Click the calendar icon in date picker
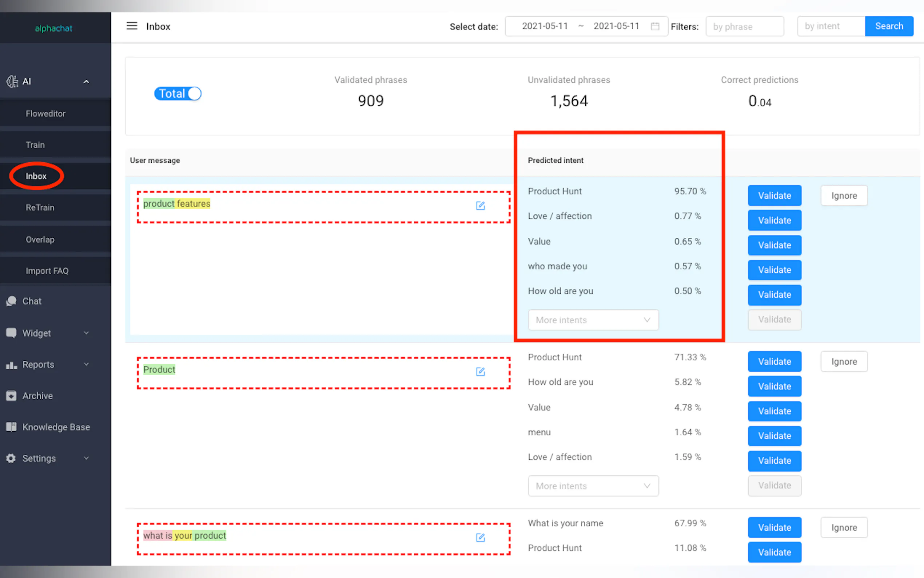Image resolution: width=924 pixels, height=578 pixels. tap(655, 26)
